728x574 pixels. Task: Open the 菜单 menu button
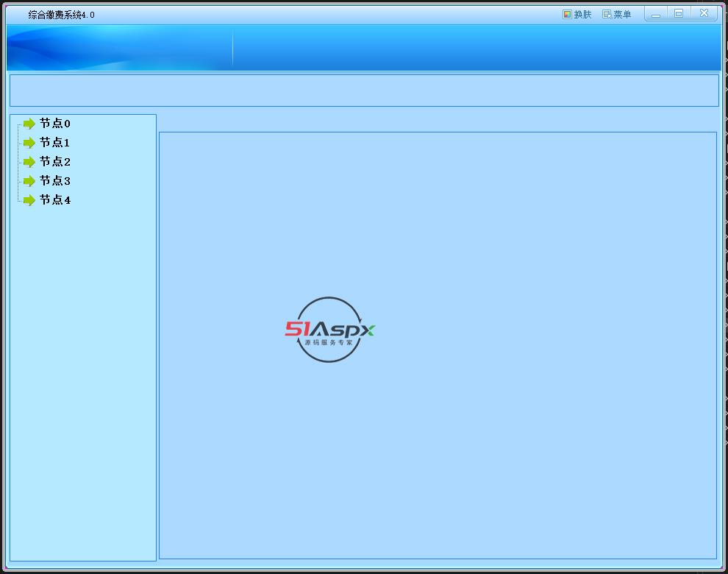pos(616,15)
